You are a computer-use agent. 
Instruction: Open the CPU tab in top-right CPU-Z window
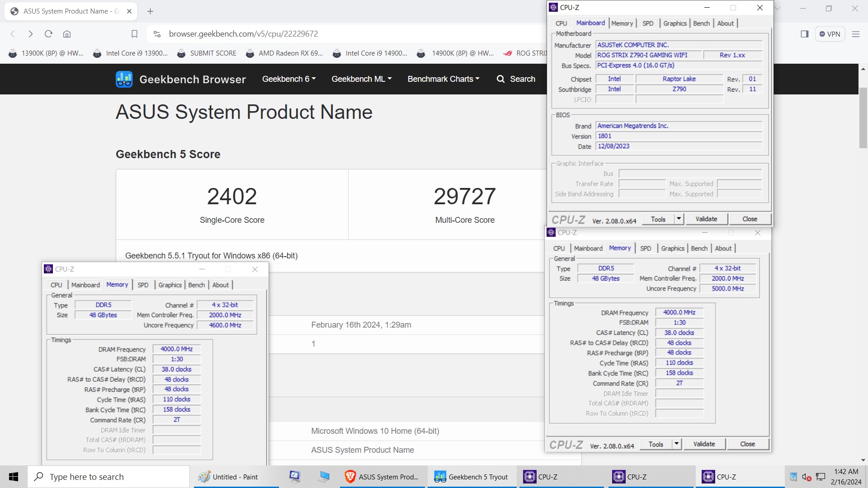(x=561, y=23)
